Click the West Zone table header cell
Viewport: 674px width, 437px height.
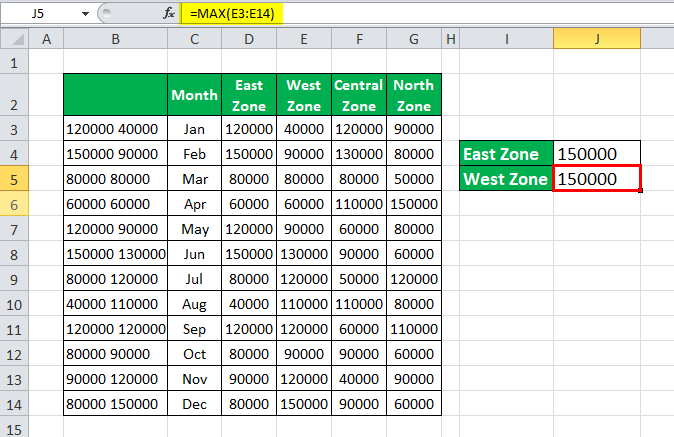[304, 95]
